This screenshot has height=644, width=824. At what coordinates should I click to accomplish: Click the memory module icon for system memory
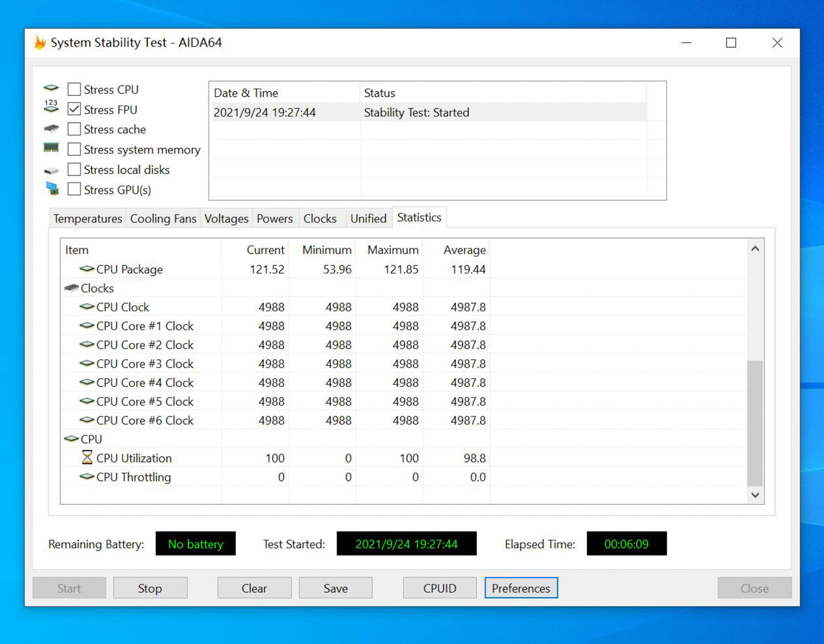[x=51, y=148]
